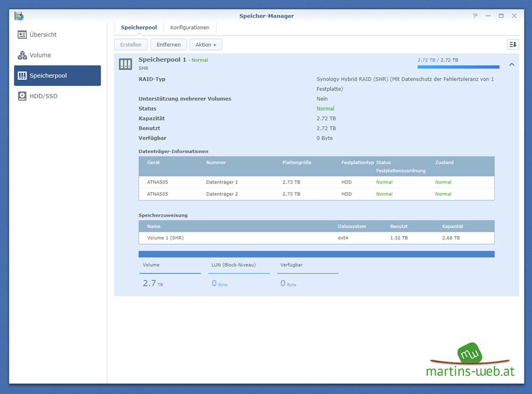Open Volume in the sidebar
This screenshot has width=532, height=394.
(x=57, y=55)
